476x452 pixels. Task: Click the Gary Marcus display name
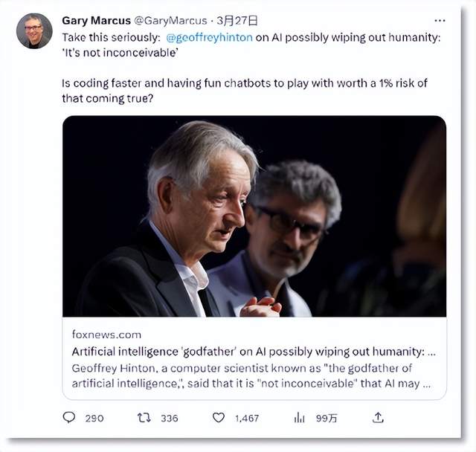click(x=95, y=20)
